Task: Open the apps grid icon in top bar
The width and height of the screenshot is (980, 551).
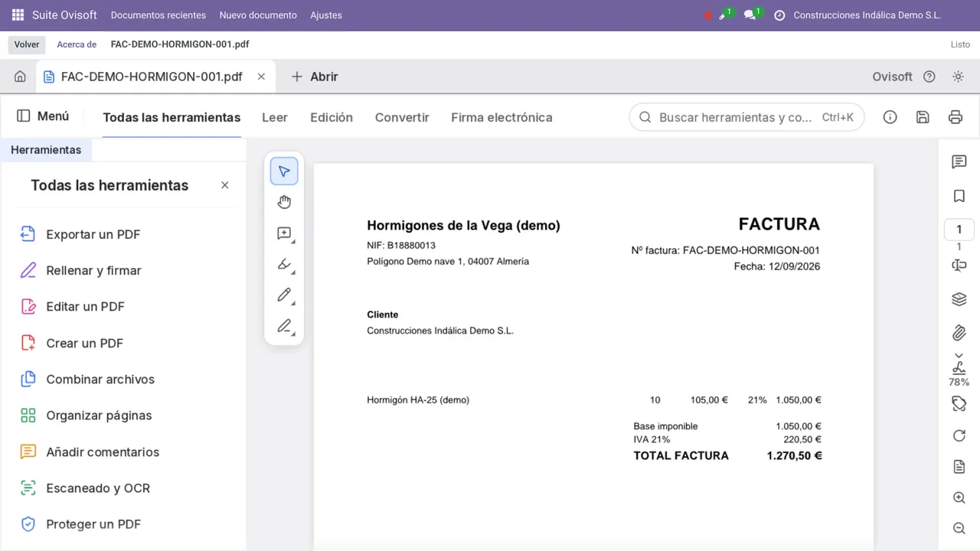Action: point(18,15)
